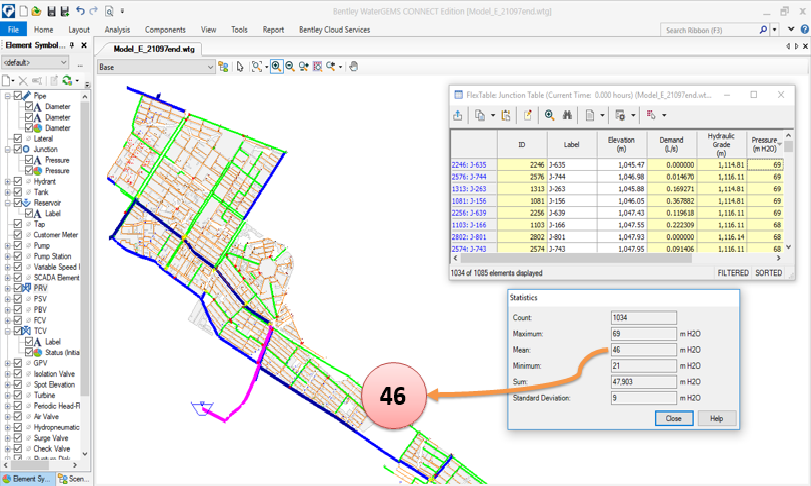Click the Redo arrow icon
The image size is (811, 486).
tap(94, 11)
